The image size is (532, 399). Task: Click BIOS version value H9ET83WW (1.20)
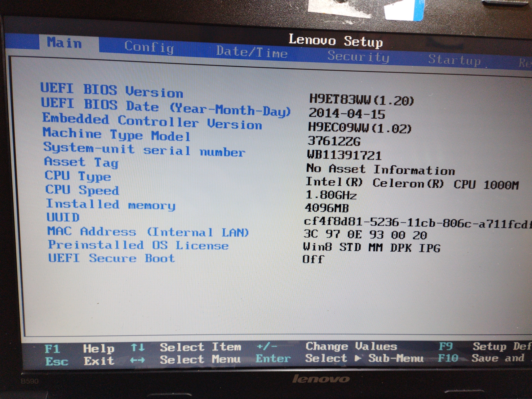click(362, 99)
